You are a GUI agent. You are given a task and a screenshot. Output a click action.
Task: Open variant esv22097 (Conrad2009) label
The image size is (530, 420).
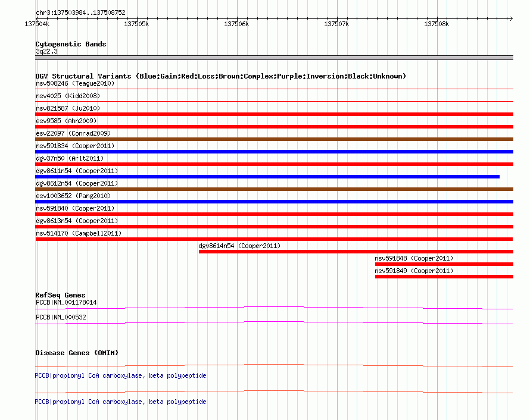coord(73,133)
